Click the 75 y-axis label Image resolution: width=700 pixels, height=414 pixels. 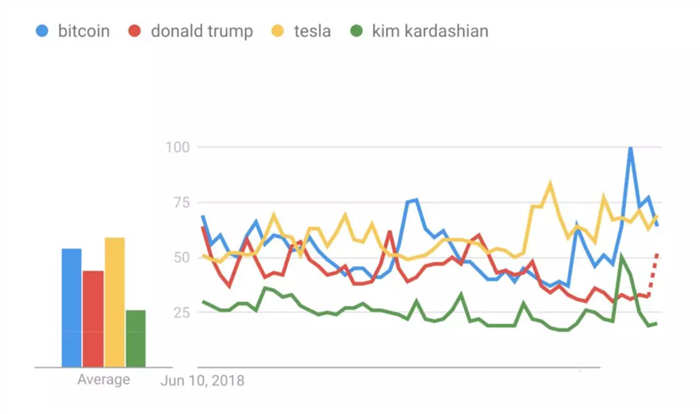[182, 202]
